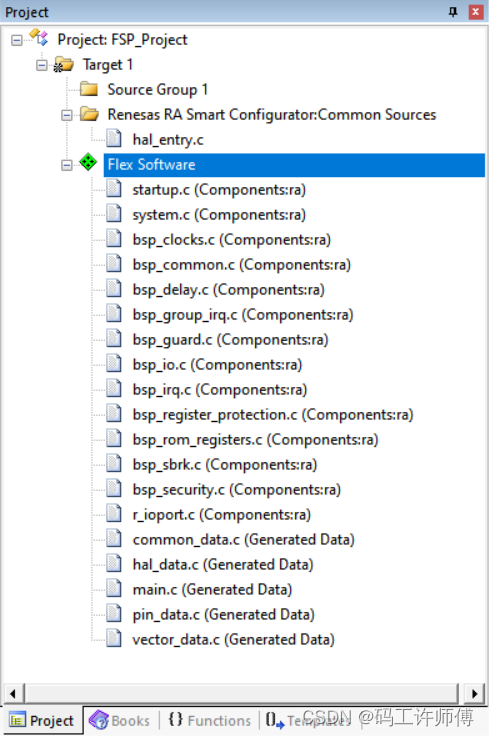Click the Target 1 folder icon

[x=64, y=64]
